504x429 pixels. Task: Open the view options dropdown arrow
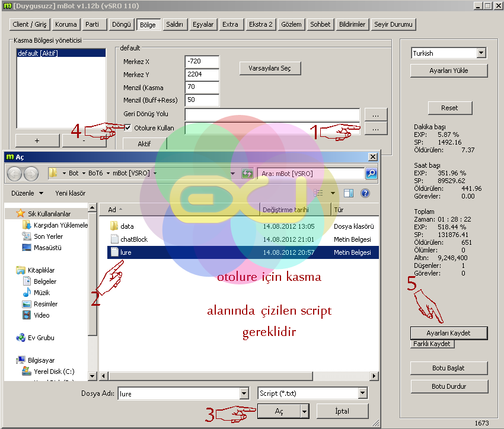coord(333,193)
